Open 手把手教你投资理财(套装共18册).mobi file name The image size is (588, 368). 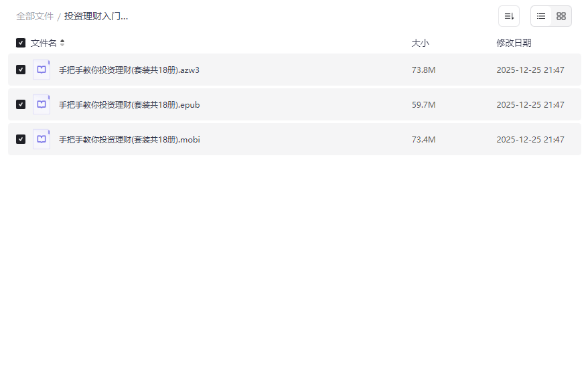click(x=129, y=140)
